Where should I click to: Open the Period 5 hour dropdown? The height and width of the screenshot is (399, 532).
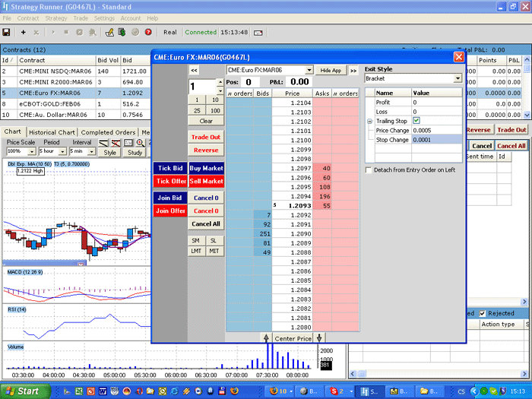(62, 152)
